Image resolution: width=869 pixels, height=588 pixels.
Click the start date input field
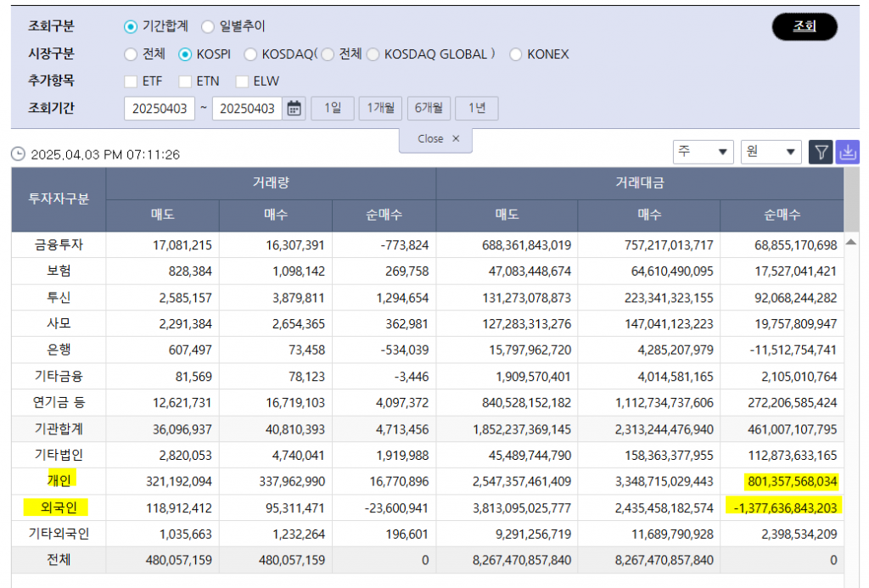pyautogui.click(x=160, y=109)
